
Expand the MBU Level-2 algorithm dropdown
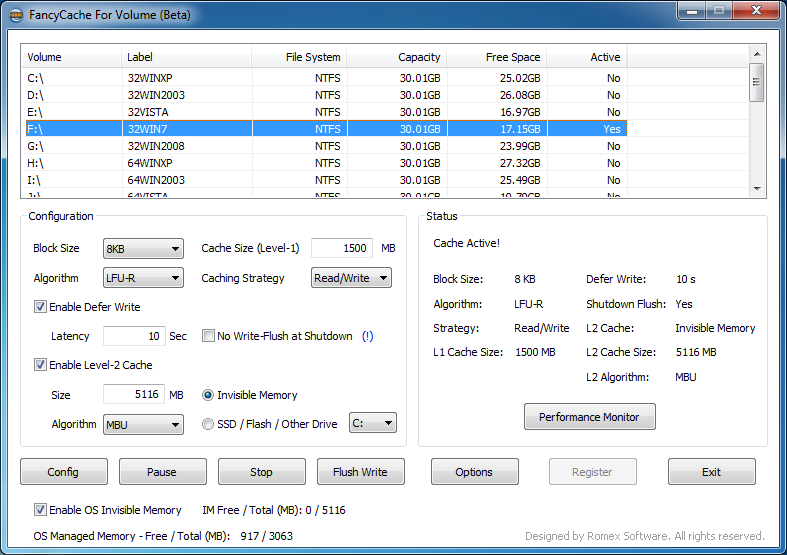tap(143, 425)
